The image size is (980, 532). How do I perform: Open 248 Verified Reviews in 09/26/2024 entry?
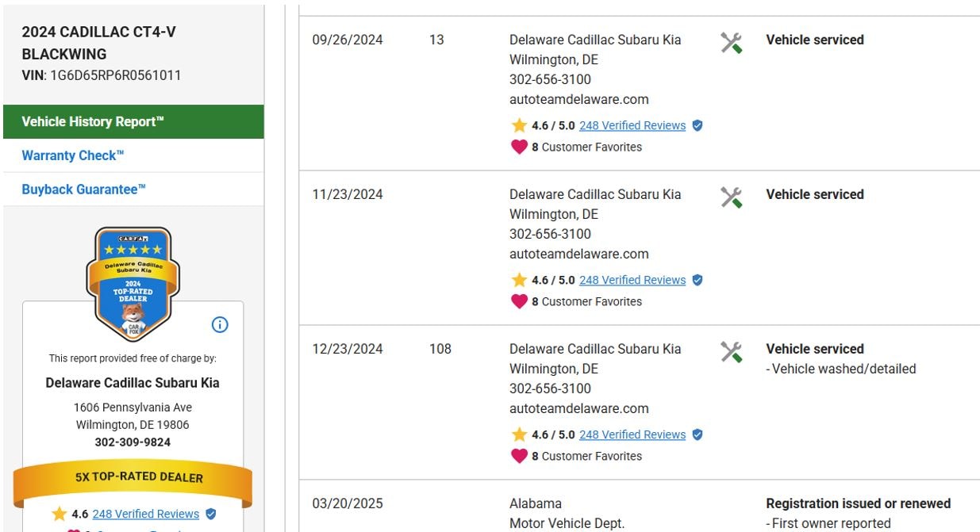click(x=632, y=125)
